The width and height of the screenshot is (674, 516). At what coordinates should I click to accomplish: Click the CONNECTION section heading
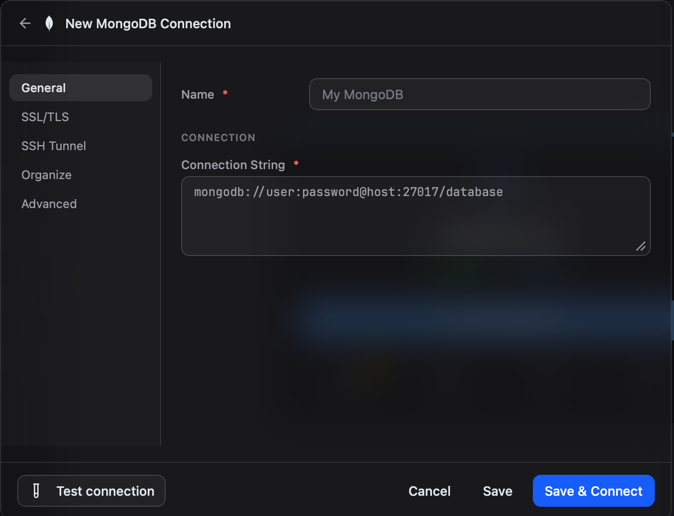(218, 138)
